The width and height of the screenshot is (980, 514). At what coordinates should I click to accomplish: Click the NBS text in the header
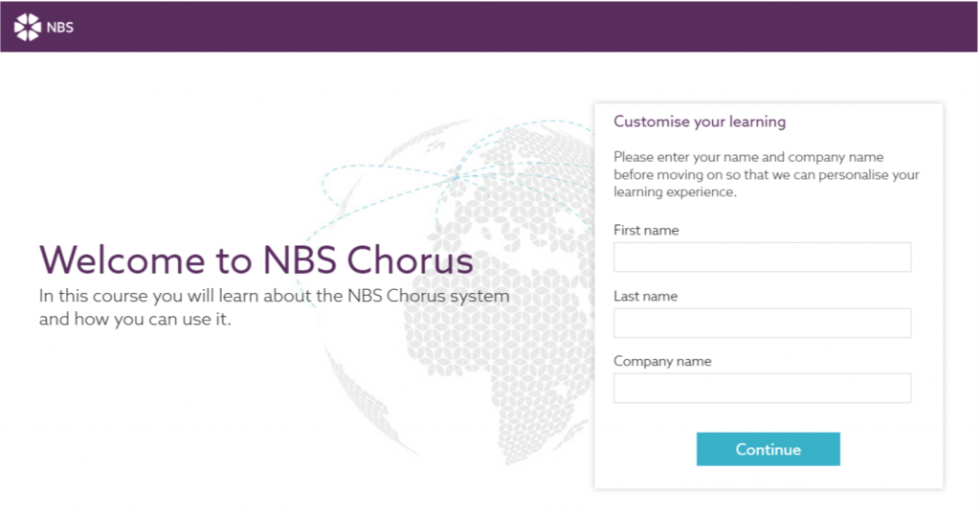pyautogui.click(x=60, y=28)
